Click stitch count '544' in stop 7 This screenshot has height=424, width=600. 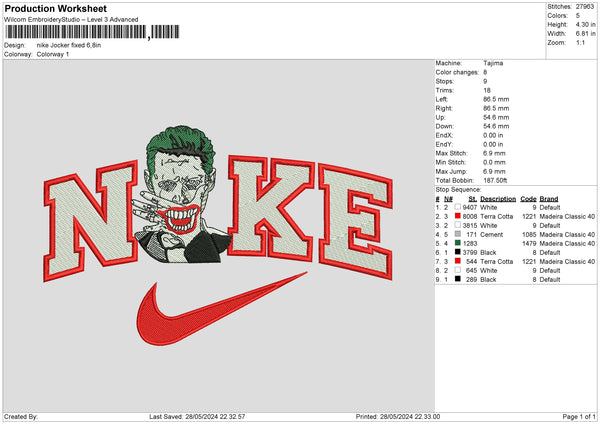tap(471, 261)
